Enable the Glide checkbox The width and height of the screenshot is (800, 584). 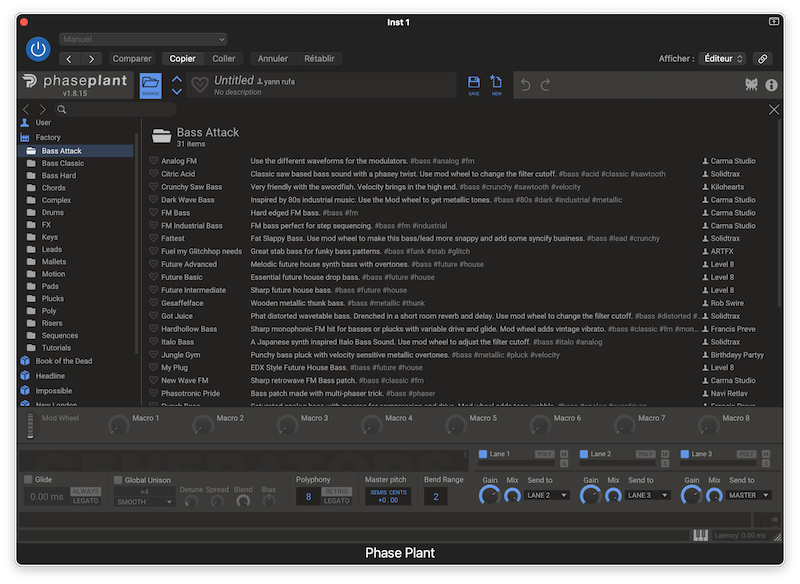click(29, 479)
